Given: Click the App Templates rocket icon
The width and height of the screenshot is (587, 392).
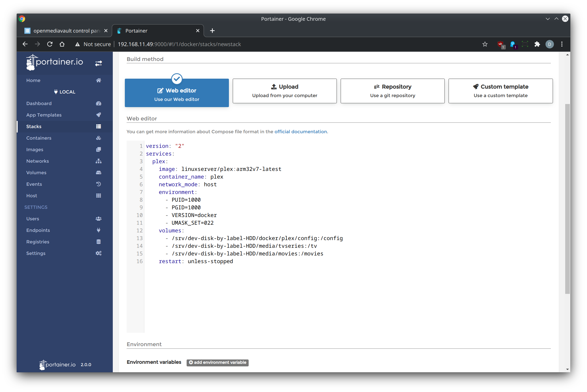Looking at the screenshot, I should (98, 115).
